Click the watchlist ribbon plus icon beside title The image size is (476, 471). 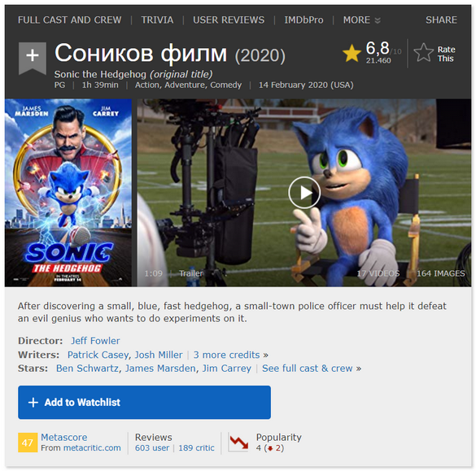[x=33, y=58]
